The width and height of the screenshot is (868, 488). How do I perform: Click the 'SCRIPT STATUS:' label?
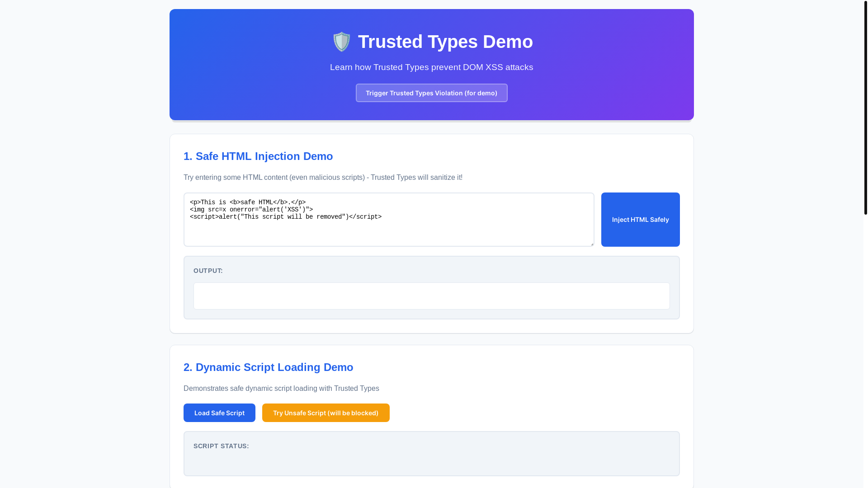[221, 446]
